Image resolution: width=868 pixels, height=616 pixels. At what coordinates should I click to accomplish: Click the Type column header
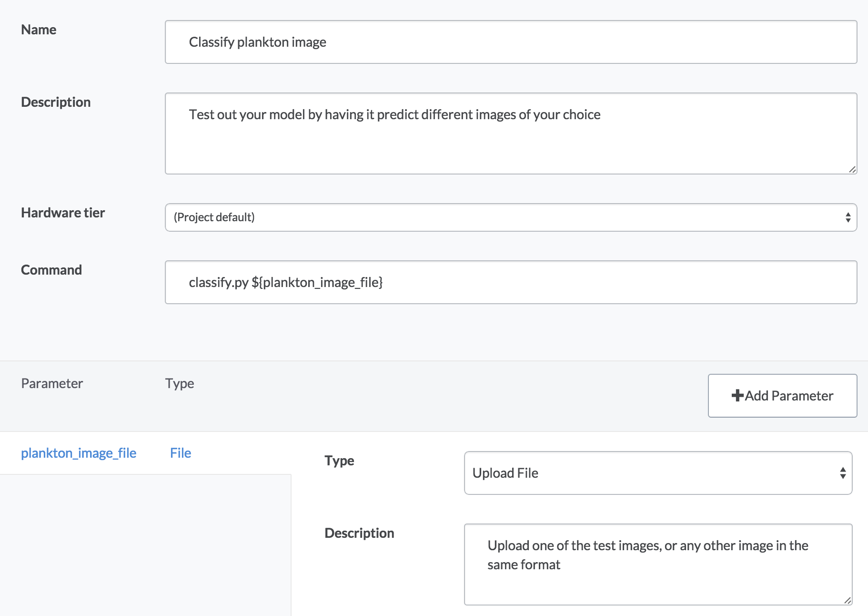(x=180, y=383)
